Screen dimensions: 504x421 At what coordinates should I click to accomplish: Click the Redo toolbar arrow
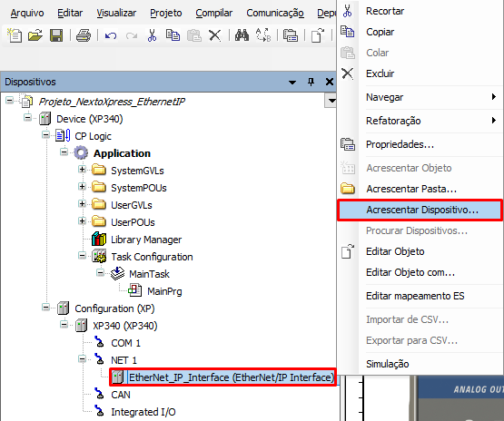[x=132, y=35]
